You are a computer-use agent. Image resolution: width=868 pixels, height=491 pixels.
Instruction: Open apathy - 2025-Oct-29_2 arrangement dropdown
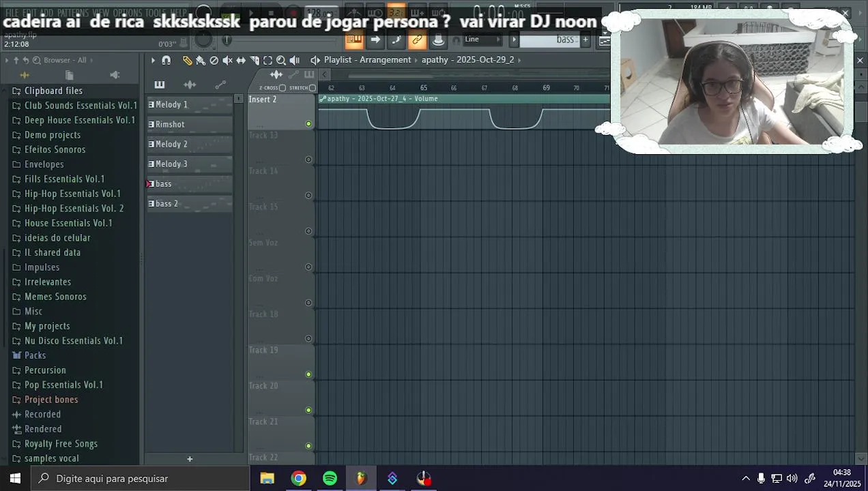tap(467, 60)
